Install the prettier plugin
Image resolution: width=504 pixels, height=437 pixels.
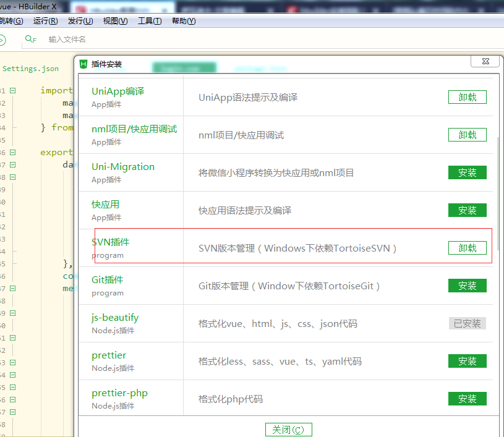point(467,361)
